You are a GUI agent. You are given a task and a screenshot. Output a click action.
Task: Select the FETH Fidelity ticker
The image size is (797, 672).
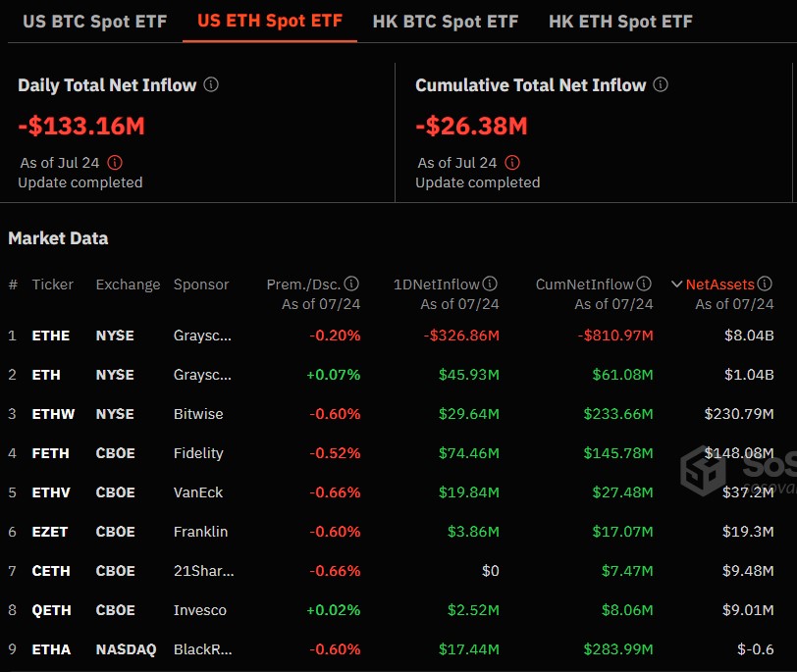(x=51, y=453)
